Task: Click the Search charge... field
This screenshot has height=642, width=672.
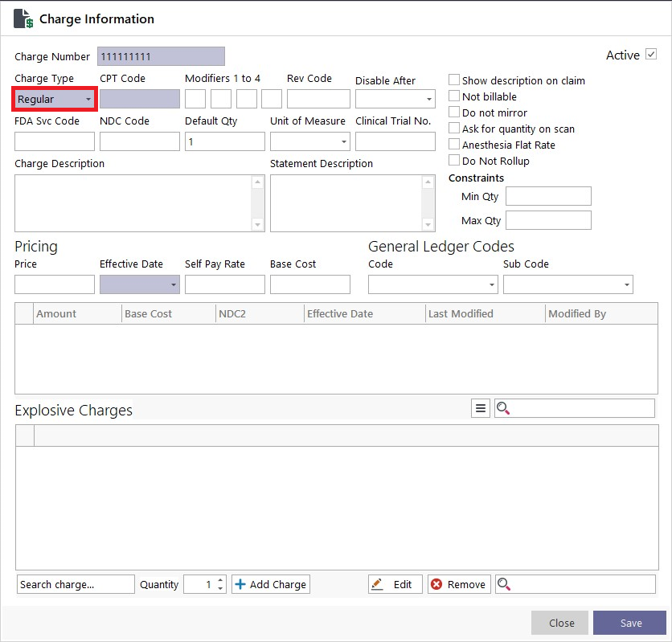Action: 76,584
